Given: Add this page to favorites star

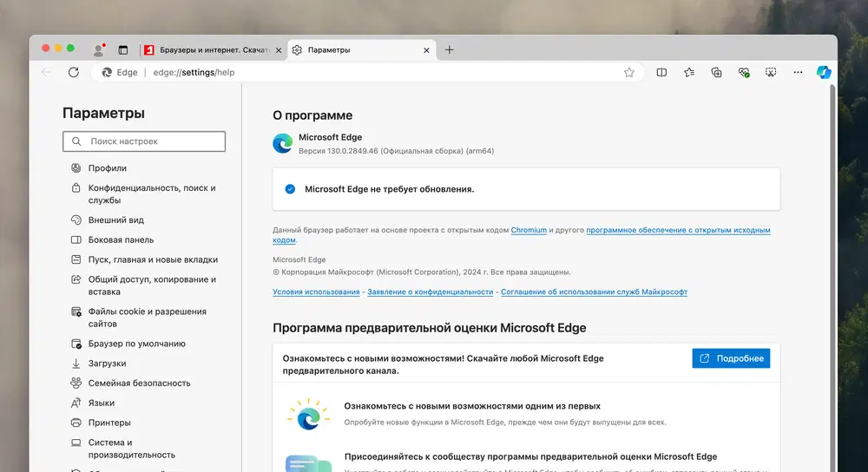Looking at the screenshot, I should click(x=628, y=73).
